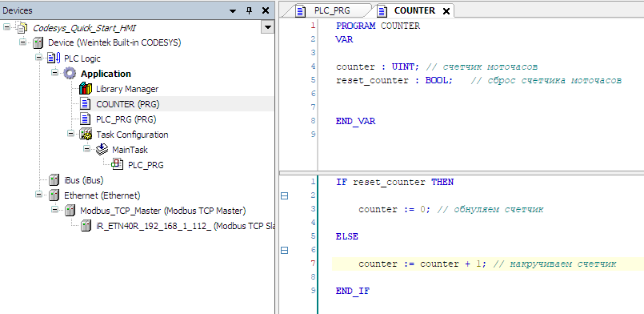
Task: Select the PLC Logic label
Action: tap(82, 58)
